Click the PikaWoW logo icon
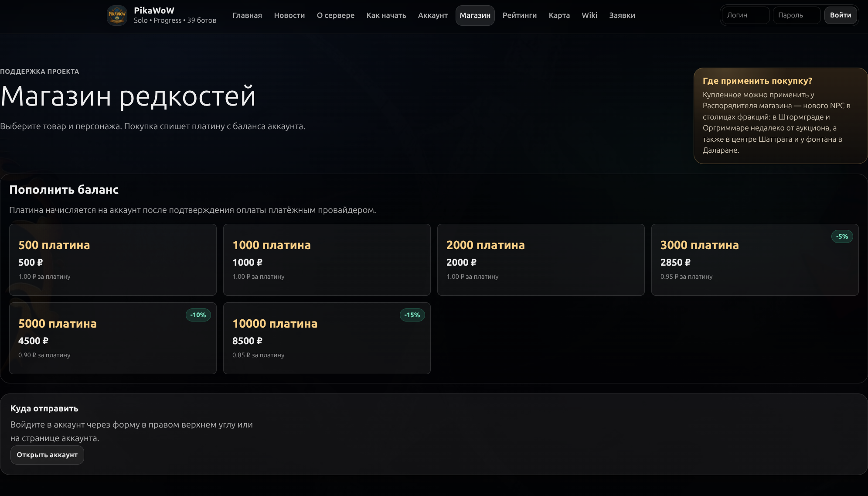 (x=117, y=15)
